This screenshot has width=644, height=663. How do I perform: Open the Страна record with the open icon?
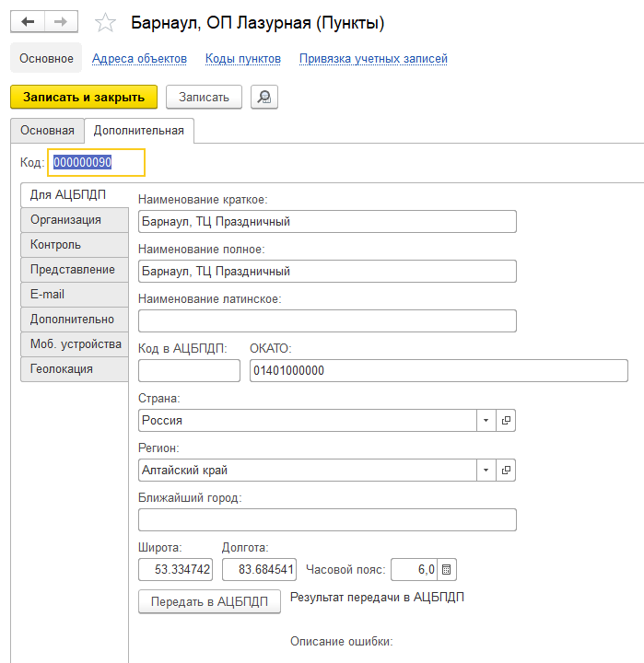(506, 420)
